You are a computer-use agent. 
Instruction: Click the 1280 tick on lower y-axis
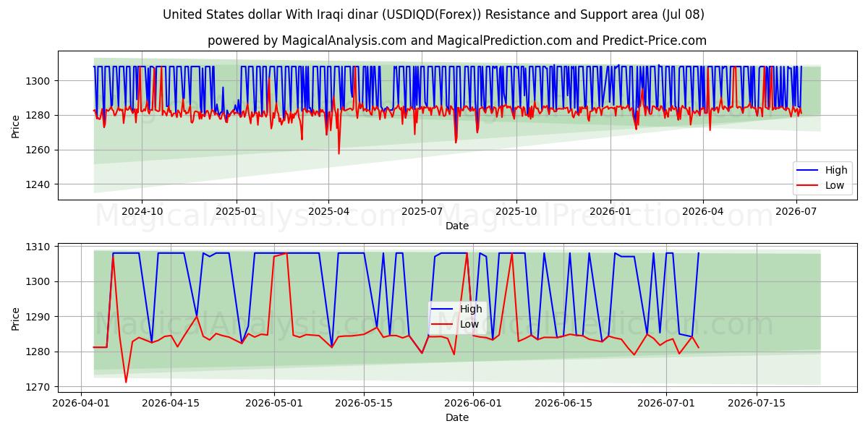[x=39, y=352]
